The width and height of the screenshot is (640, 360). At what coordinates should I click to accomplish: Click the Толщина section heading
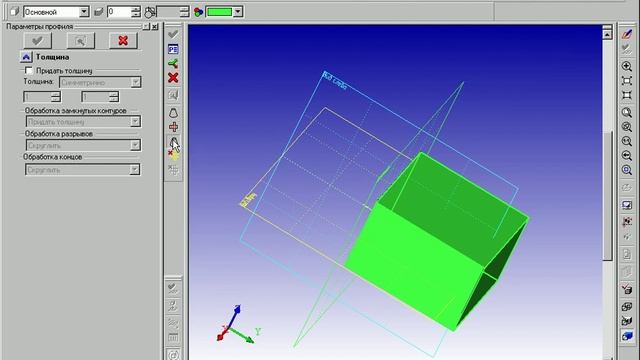click(x=52, y=57)
